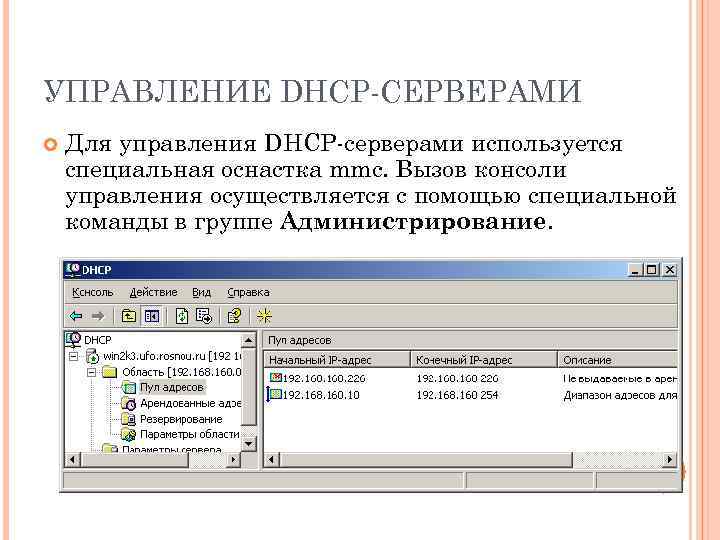Click the Не выдаваемые description cell
The height and width of the screenshot is (540, 720).
pyautogui.click(x=620, y=378)
